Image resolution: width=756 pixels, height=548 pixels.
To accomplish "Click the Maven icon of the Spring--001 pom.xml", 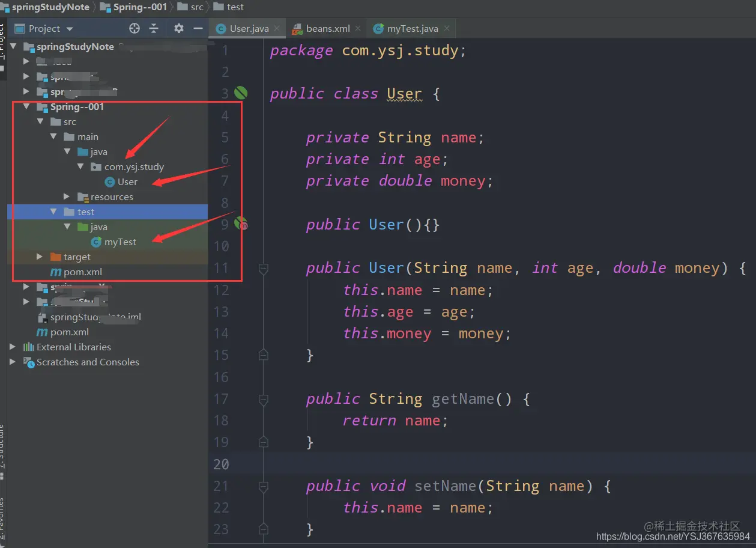I will coord(56,272).
